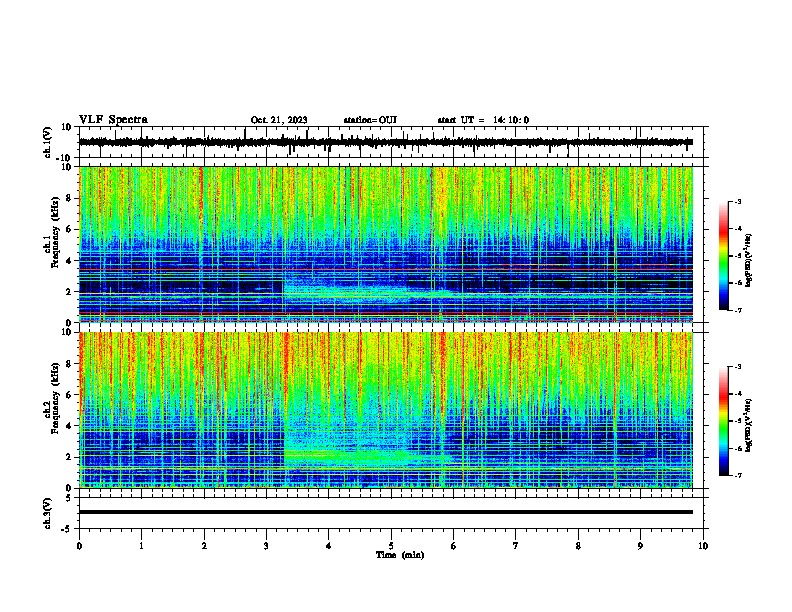The image size is (792, 612).
Task: Click the ch.2 "Frequency (kHz)" axis label
Action: click(x=55, y=398)
